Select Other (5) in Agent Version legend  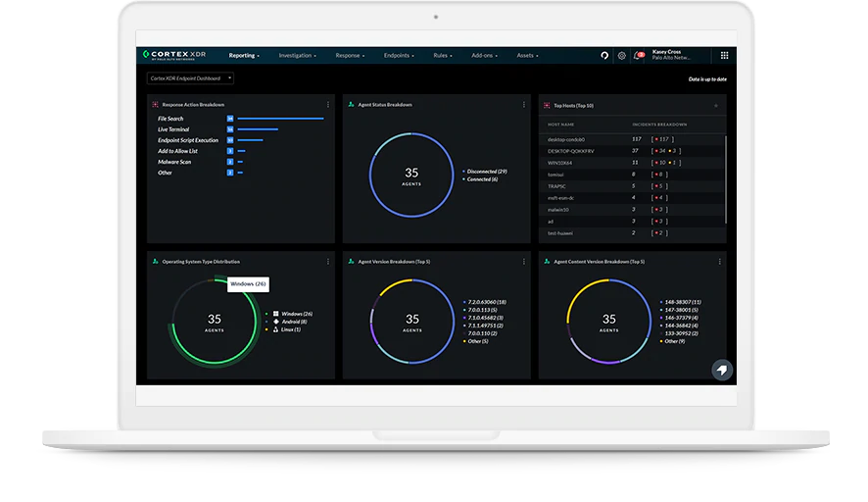coord(476,342)
